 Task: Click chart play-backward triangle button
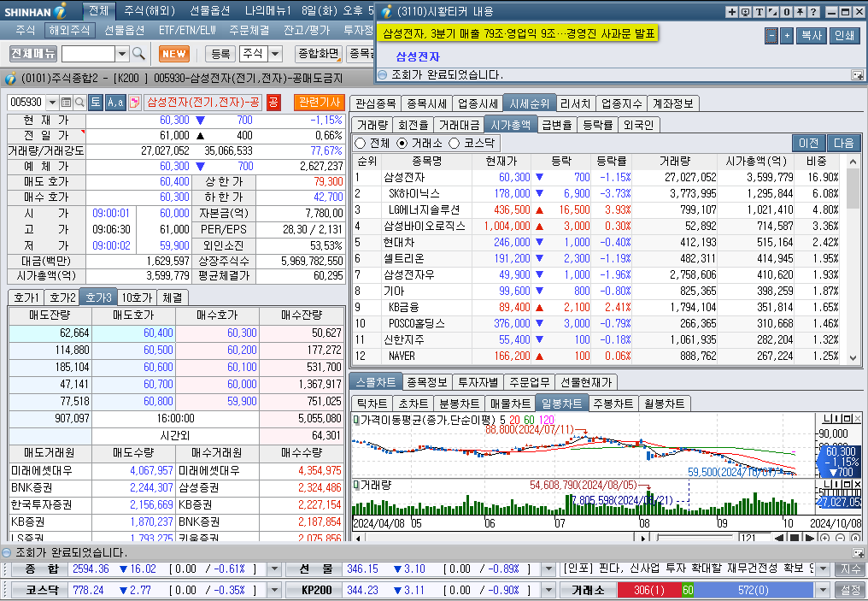click(x=779, y=538)
